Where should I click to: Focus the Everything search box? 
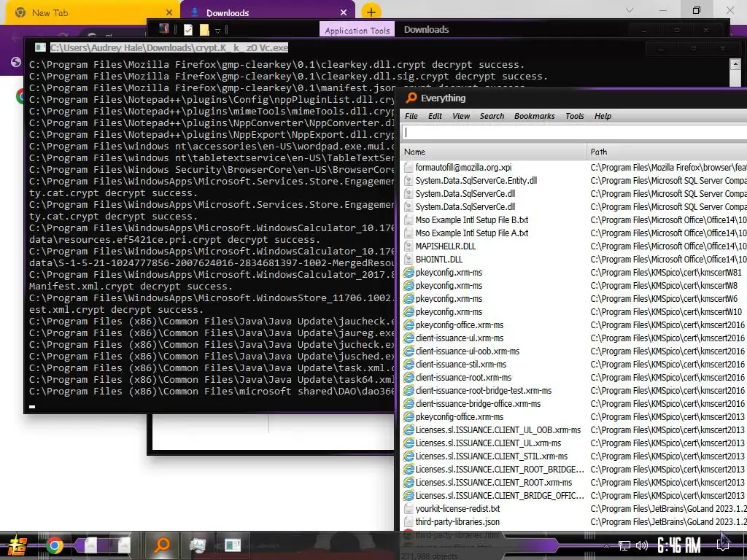point(574,133)
